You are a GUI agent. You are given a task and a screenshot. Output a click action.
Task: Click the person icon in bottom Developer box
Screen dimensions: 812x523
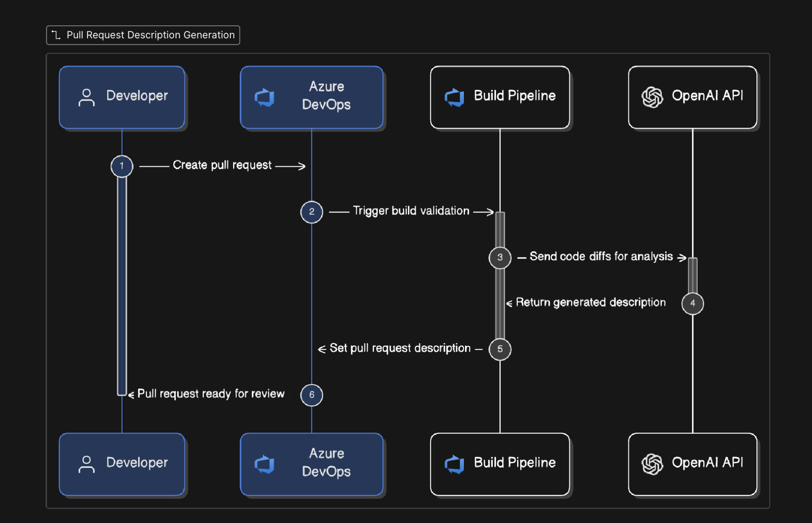tap(86, 464)
